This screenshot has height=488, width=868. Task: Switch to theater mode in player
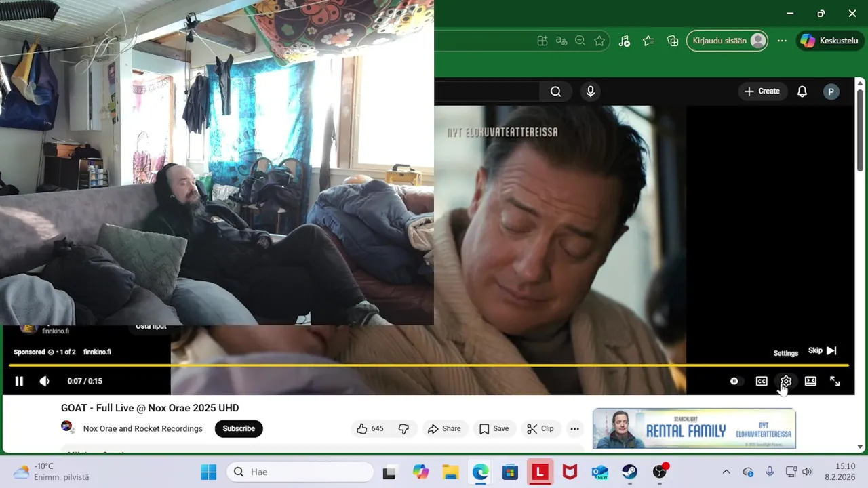coord(810,382)
